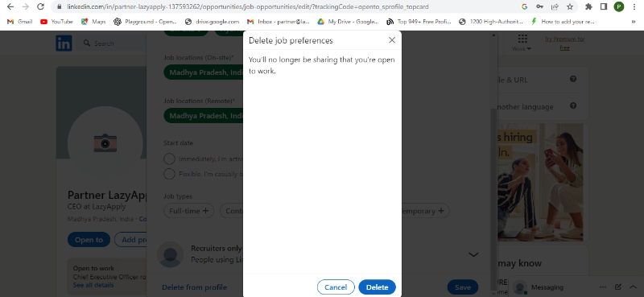Click the Save button in preferences
The width and height of the screenshot is (644, 297).
click(x=462, y=287)
